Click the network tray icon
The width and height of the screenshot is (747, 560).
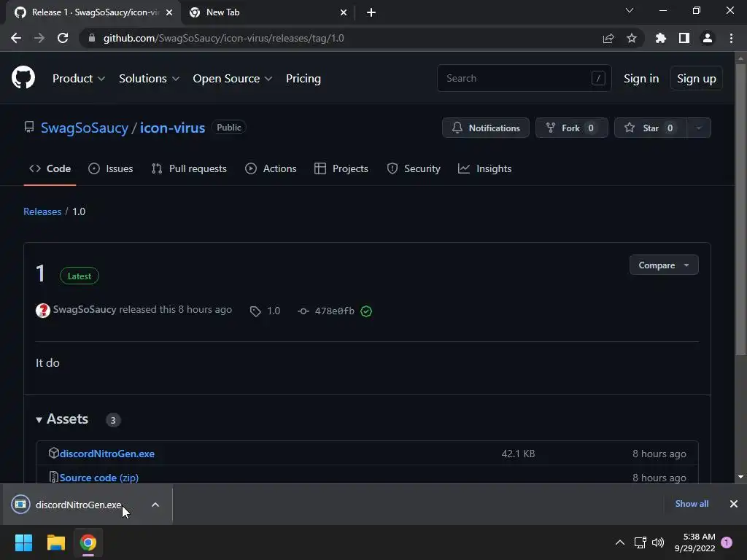(640, 542)
